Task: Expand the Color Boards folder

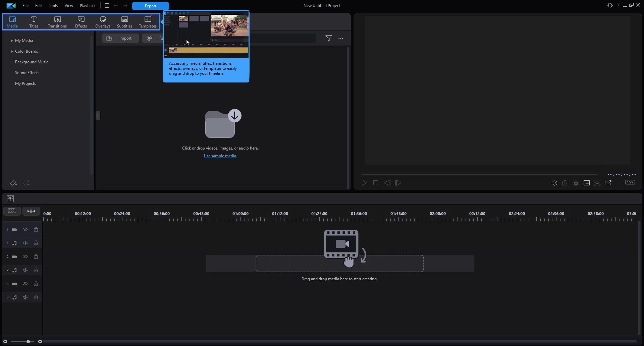Action: click(12, 51)
